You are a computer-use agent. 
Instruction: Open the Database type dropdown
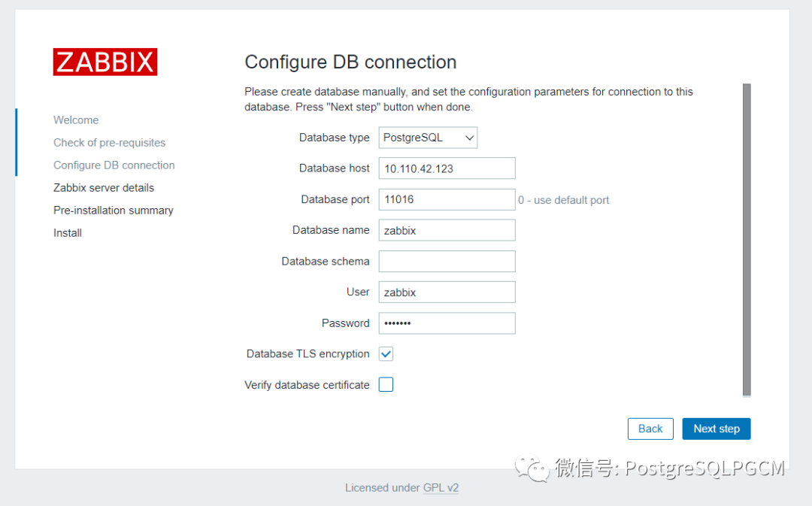pyautogui.click(x=428, y=138)
